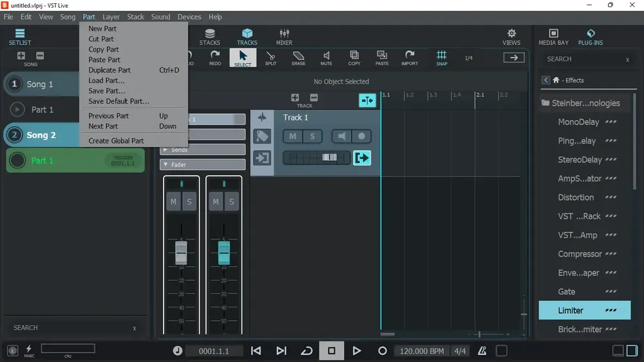Click the home icon in Effects browser
Screen dimensions: 644x362
click(x=556, y=80)
